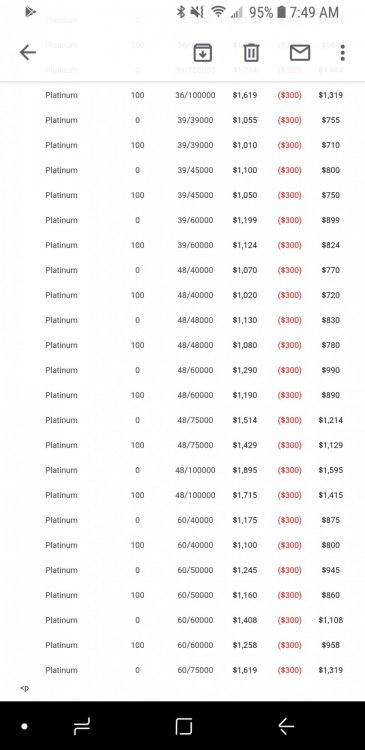The image size is (365, 750).
Task: Tap the 60/75000 term in the last row
Action: pos(195,670)
